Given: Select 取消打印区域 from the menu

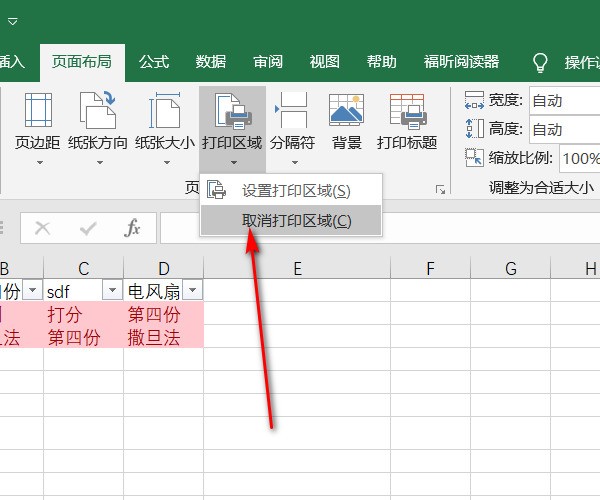Looking at the screenshot, I should point(296,221).
